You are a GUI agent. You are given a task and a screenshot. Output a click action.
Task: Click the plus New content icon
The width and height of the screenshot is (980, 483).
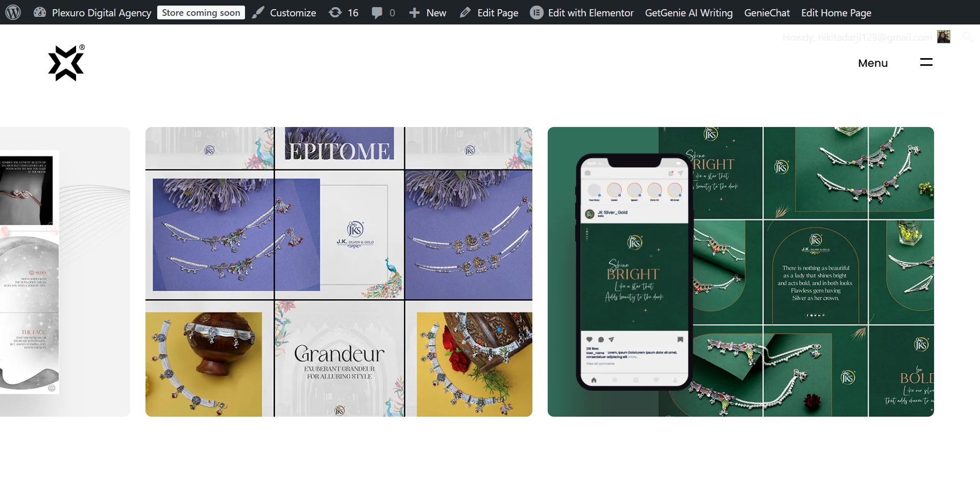coord(414,13)
